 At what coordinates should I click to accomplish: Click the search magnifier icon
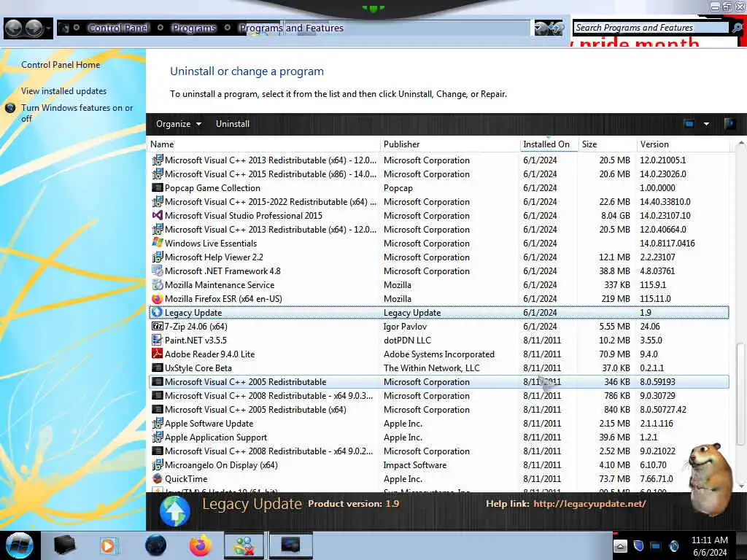738,28
